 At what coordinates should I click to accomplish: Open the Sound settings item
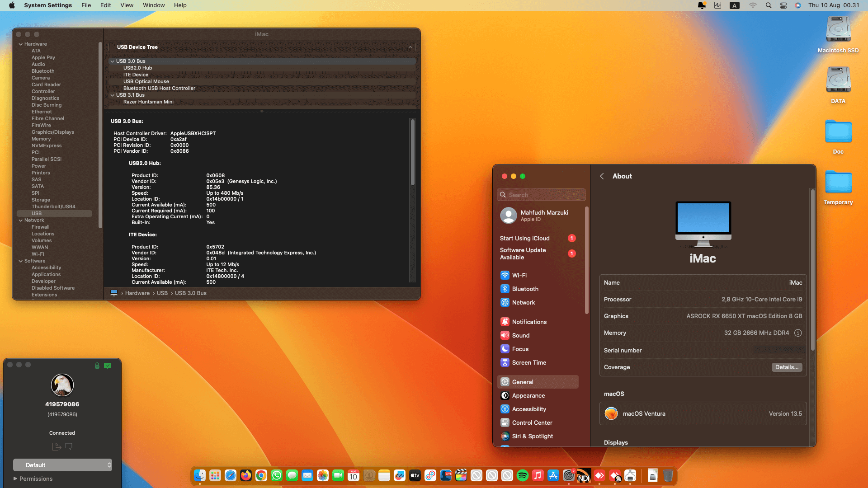click(x=520, y=335)
